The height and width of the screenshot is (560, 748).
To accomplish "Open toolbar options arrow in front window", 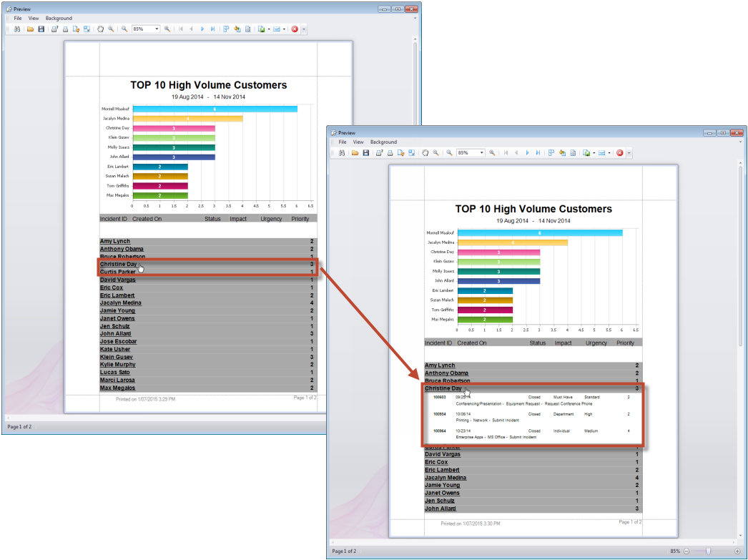I will pos(629,153).
